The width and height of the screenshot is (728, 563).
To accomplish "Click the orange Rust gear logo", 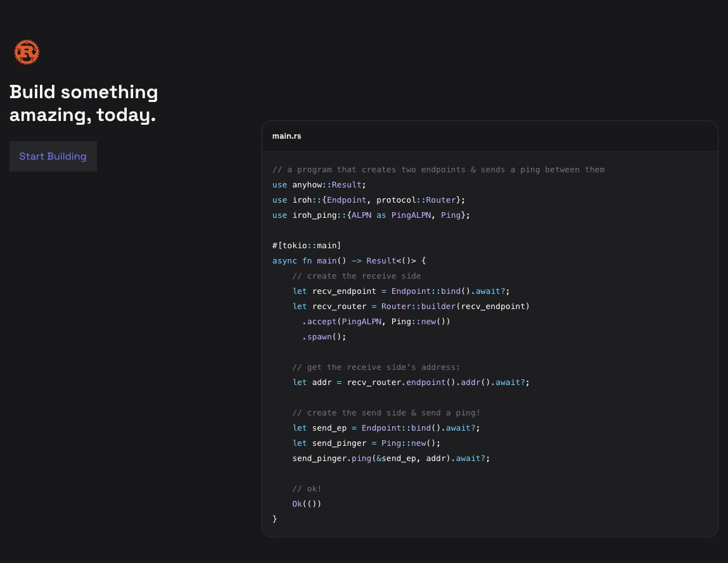I will (27, 52).
